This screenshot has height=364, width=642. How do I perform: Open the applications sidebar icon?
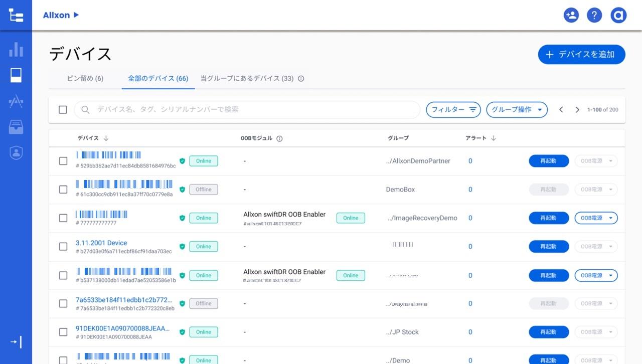click(x=16, y=101)
